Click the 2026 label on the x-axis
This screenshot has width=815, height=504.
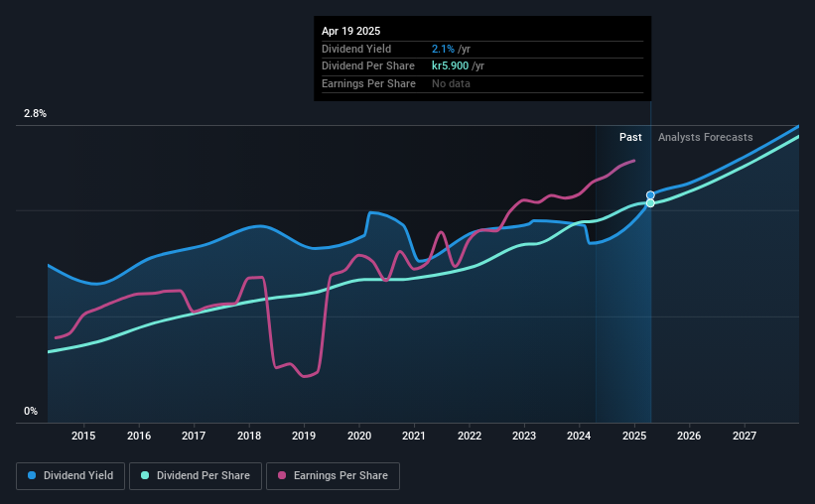click(x=689, y=436)
